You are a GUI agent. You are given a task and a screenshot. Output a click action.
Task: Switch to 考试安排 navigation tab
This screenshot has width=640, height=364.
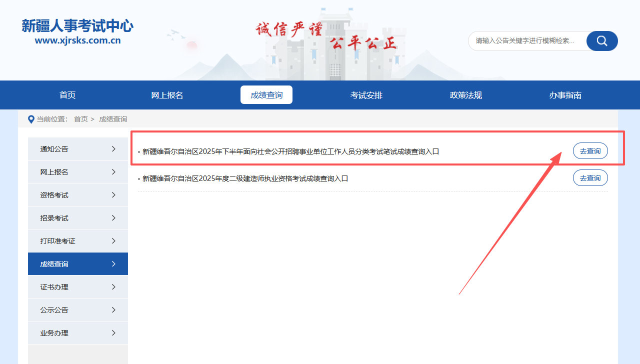[x=366, y=95]
